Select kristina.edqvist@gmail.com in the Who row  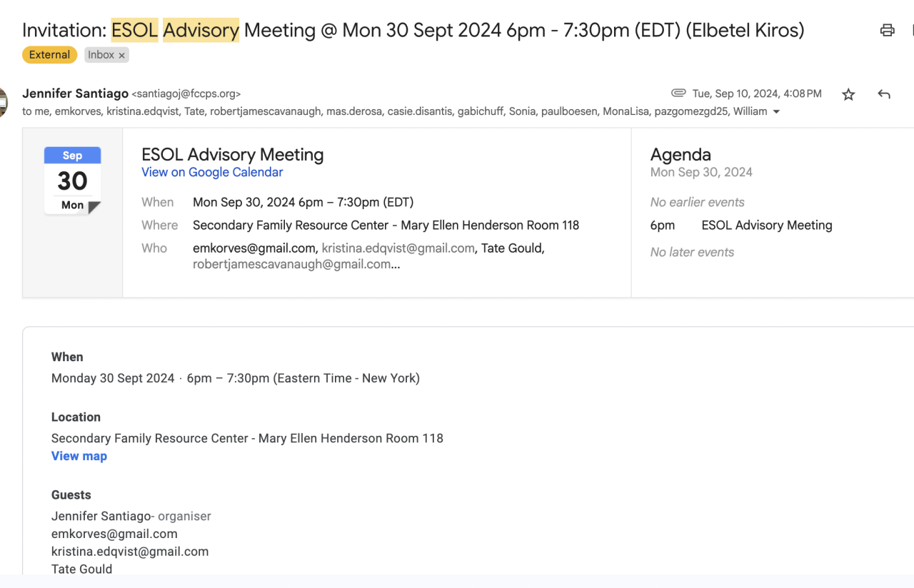(x=398, y=248)
